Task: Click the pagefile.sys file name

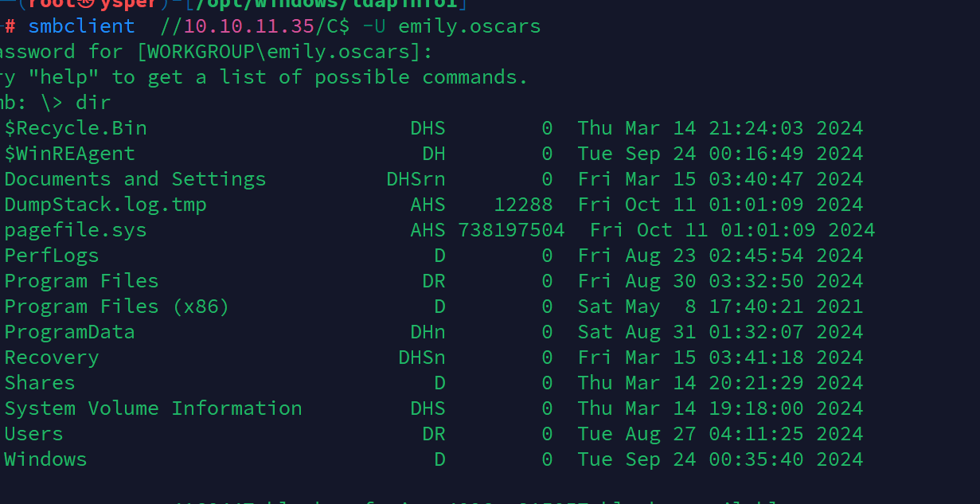Action: coord(76,231)
